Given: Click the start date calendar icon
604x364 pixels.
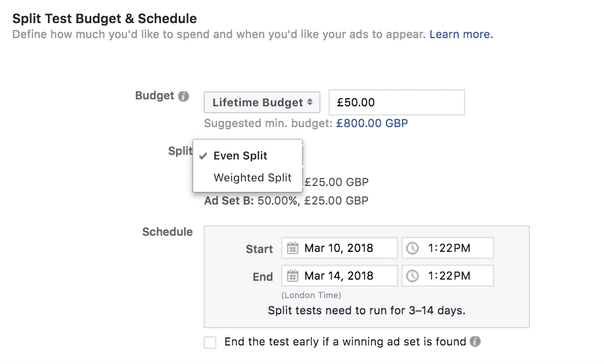Looking at the screenshot, I should click(x=292, y=248).
